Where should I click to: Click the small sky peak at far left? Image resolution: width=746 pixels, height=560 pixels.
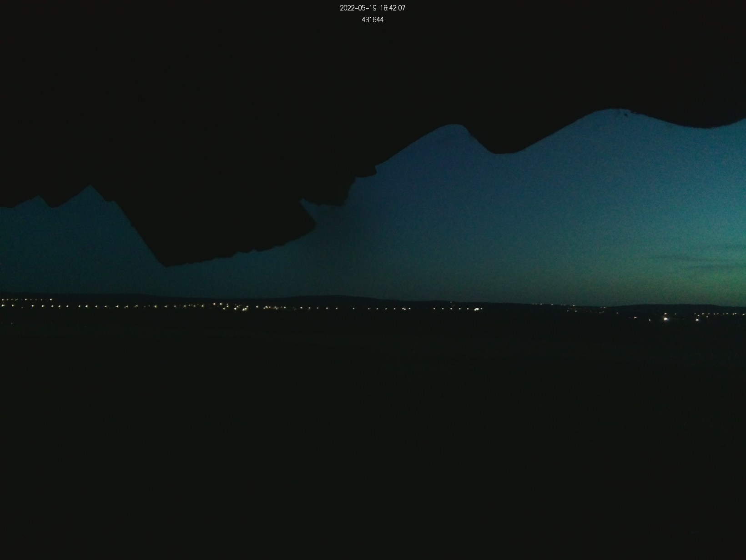(38, 200)
